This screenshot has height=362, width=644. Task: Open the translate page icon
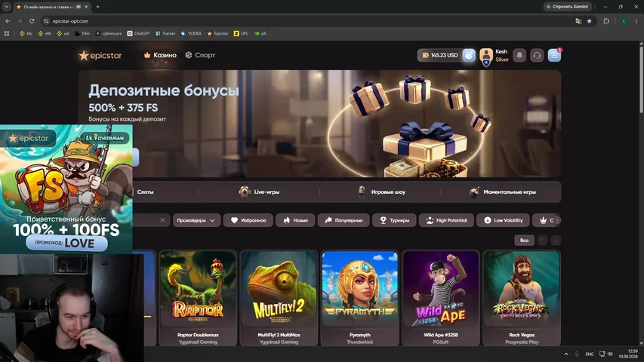click(578, 21)
